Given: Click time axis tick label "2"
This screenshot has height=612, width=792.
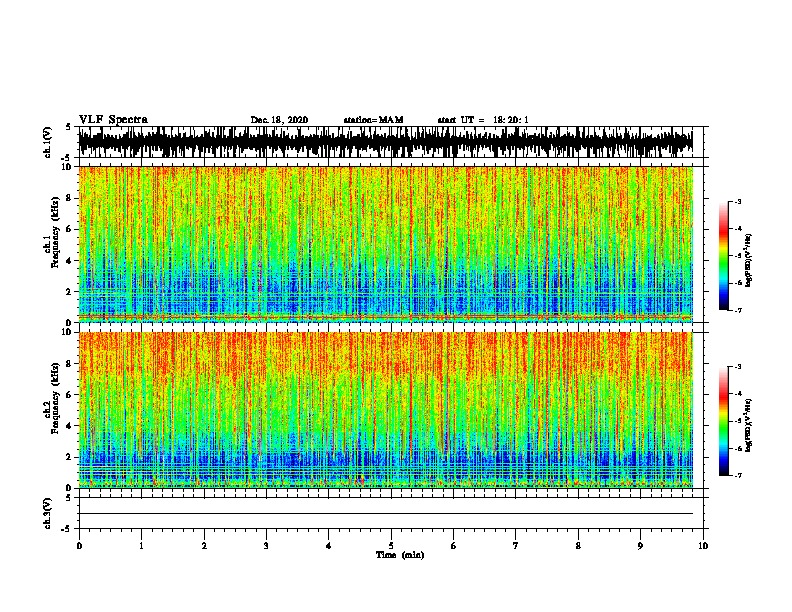Looking at the screenshot, I should [x=204, y=546].
